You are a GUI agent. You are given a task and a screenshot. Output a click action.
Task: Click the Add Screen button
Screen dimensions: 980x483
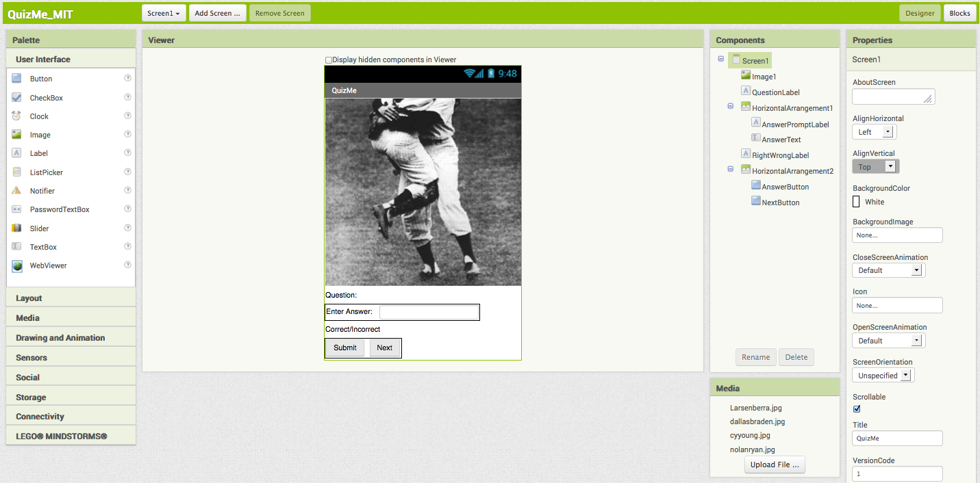pos(217,13)
